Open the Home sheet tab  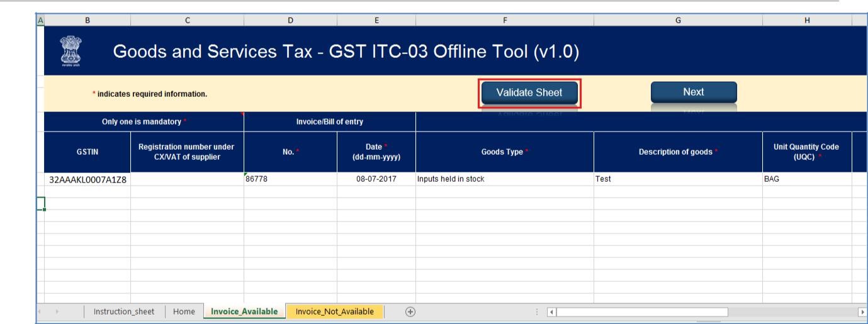(184, 311)
